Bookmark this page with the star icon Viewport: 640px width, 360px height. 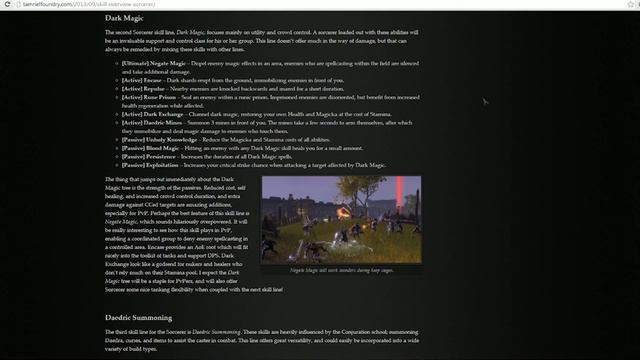click(631, 4)
